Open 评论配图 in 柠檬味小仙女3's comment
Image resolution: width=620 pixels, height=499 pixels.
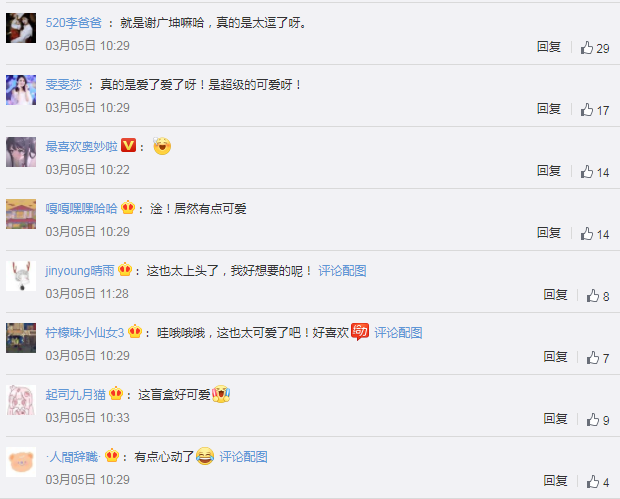398,333
